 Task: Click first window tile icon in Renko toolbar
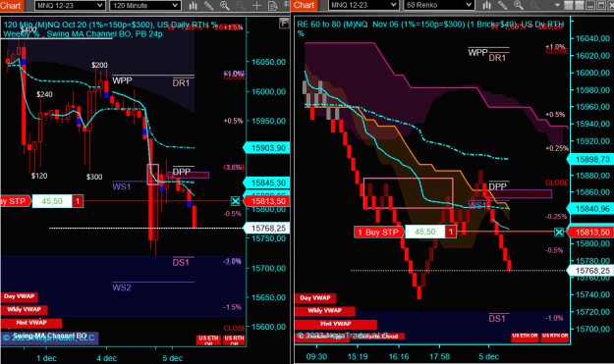point(568,6)
